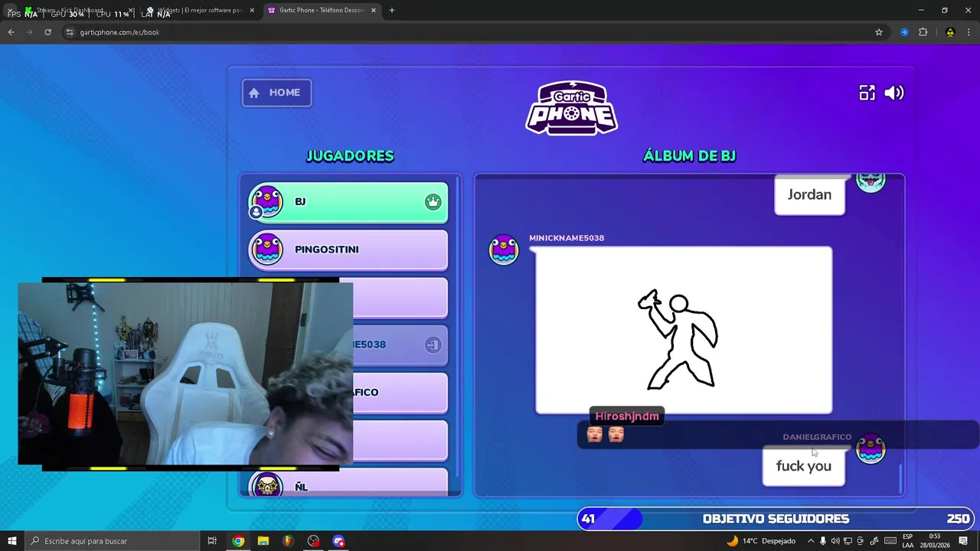Viewport: 980px width, 551px height.
Task: Select player ÑL in the list
Action: (x=348, y=484)
